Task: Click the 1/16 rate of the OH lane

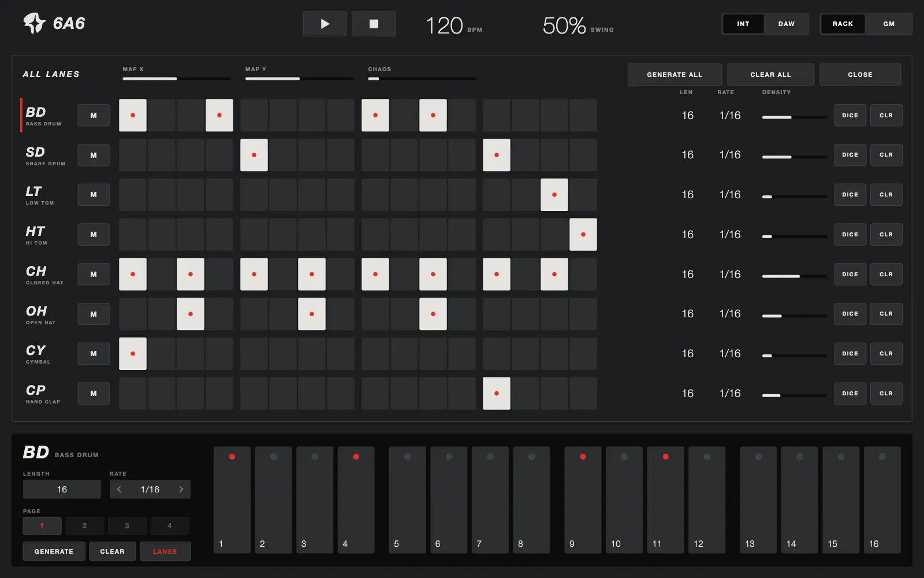Action: 730,314
